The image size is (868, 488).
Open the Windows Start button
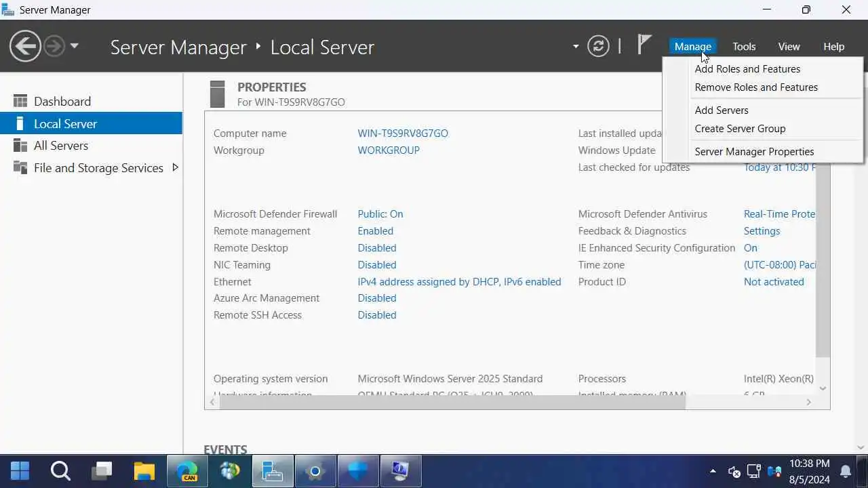[20, 470]
